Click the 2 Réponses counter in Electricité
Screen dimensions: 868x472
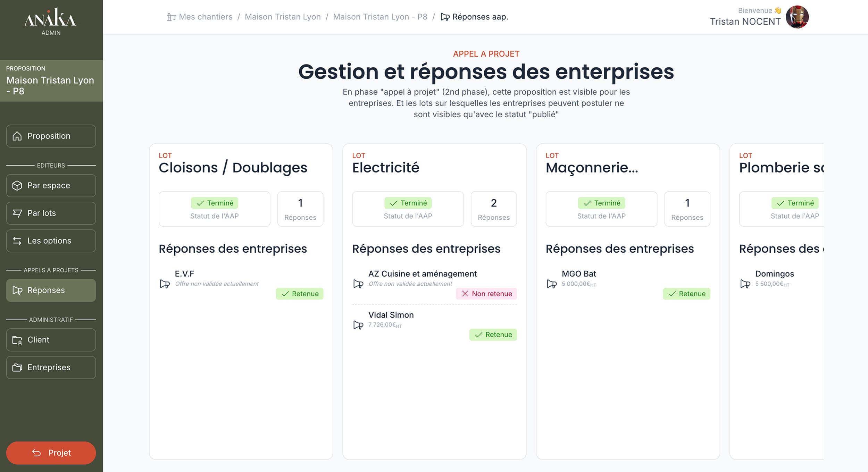coord(494,209)
